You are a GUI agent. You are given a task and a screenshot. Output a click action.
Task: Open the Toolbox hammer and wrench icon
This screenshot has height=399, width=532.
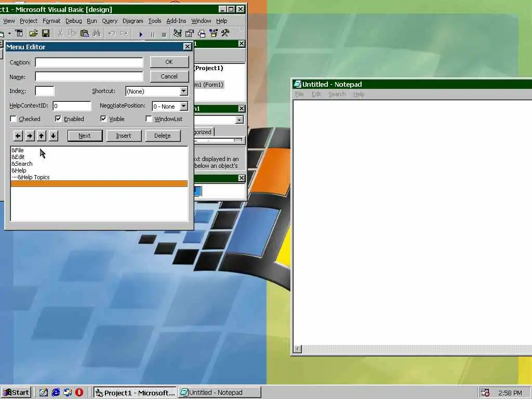pyautogui.click(x=225, y=33)
